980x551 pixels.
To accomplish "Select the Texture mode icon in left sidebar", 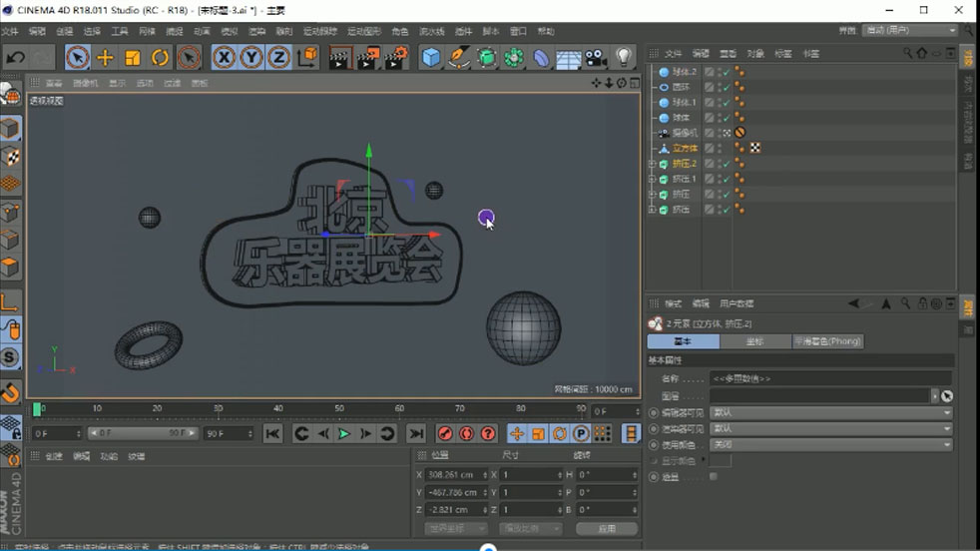I will click(11, 157).
